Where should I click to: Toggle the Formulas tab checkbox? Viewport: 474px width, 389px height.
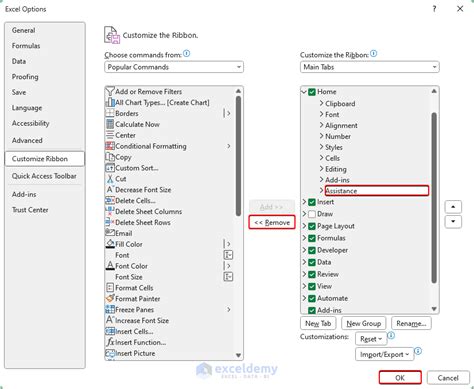click(312, 238)
